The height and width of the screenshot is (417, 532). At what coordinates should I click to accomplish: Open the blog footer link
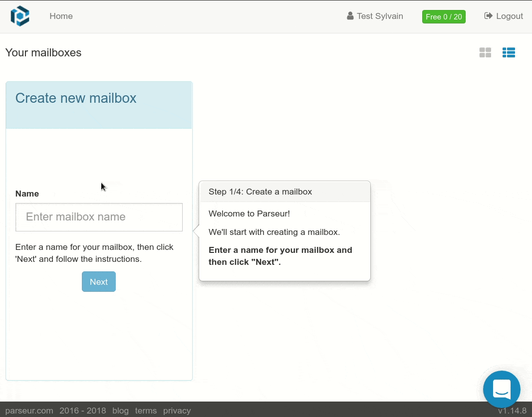(x=120, y=411)
